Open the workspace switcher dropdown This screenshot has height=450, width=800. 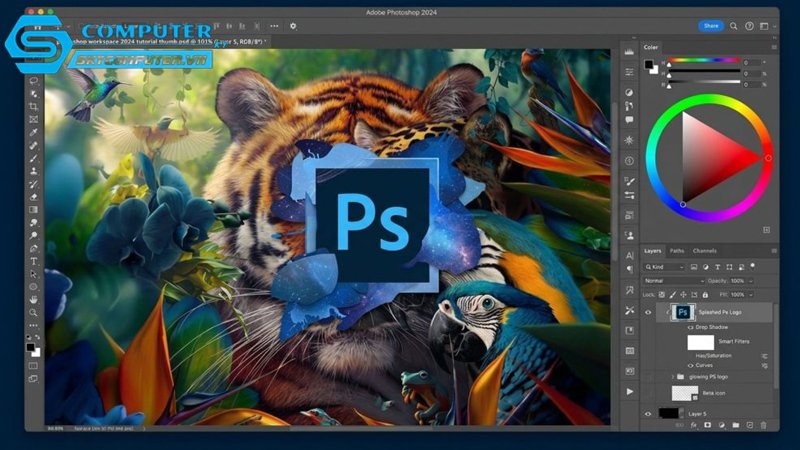(767, 26)
